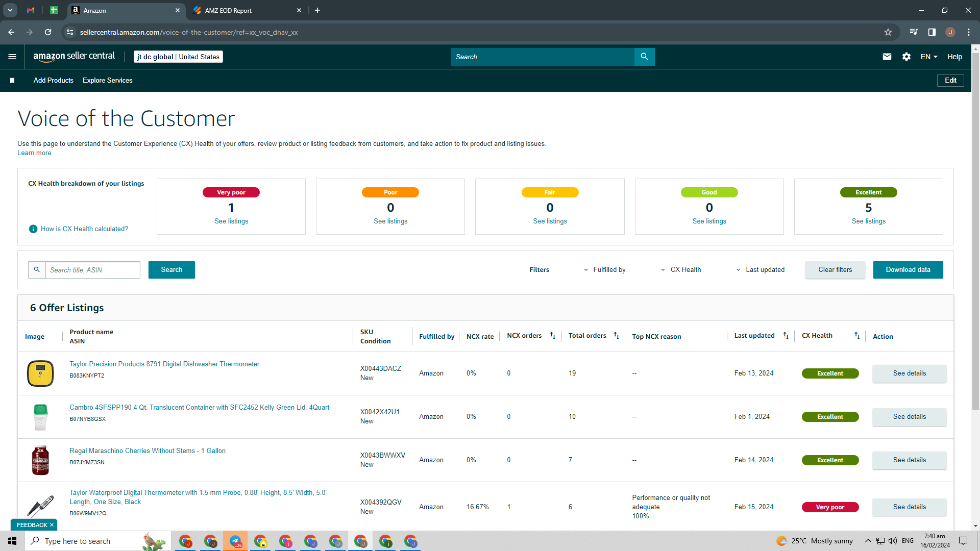Click the Amazon Seller Central logo
Image resolution: width=980 pixels, height=551 pixels.
pyautogui.click(x=74, y=57)
